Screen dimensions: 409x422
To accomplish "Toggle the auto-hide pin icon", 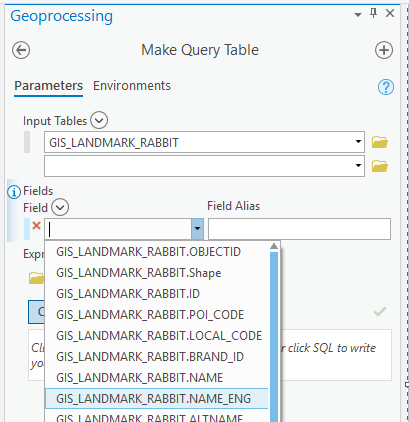I will 373,13.
